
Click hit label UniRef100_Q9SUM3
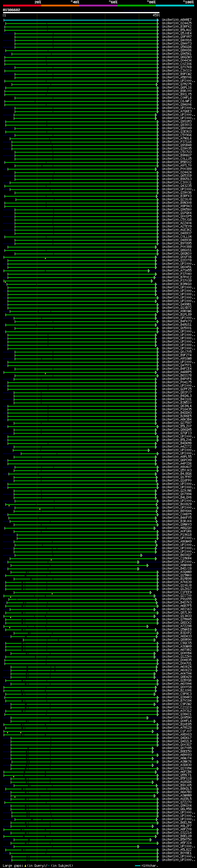point(177,121)
